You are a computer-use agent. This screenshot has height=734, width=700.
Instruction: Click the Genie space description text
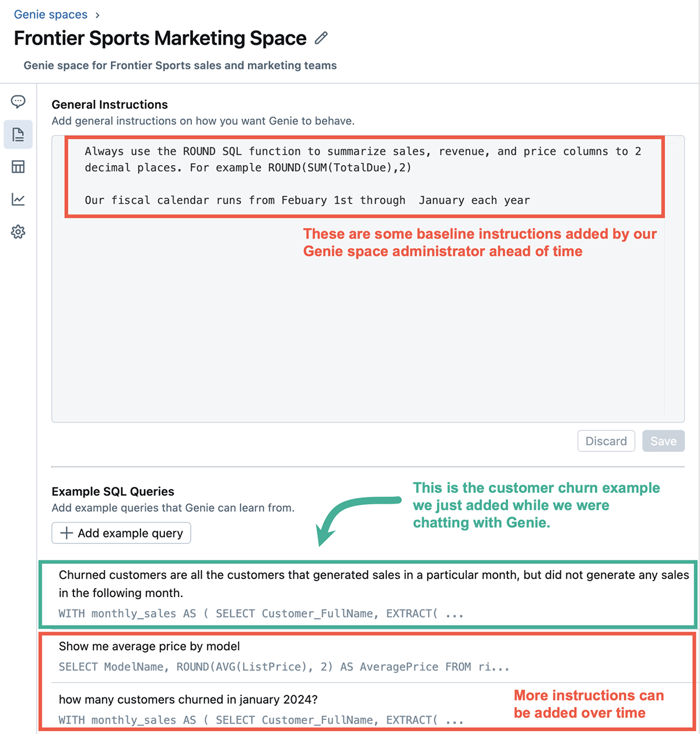[x=180, y=65]
